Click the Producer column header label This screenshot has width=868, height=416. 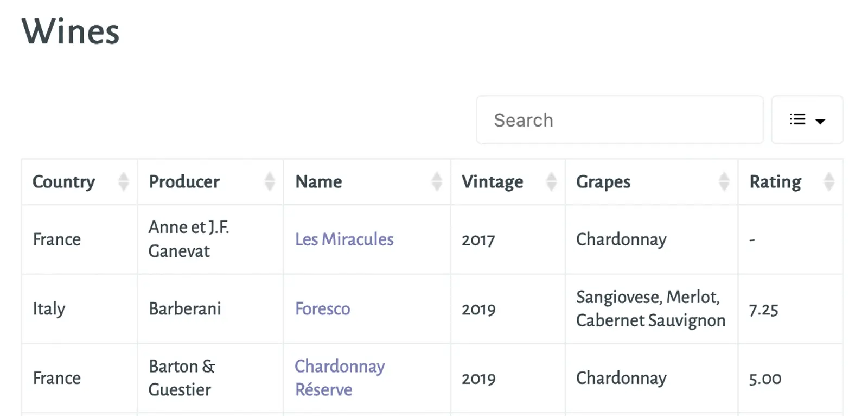pyautogui.click(x=184, y=181)
